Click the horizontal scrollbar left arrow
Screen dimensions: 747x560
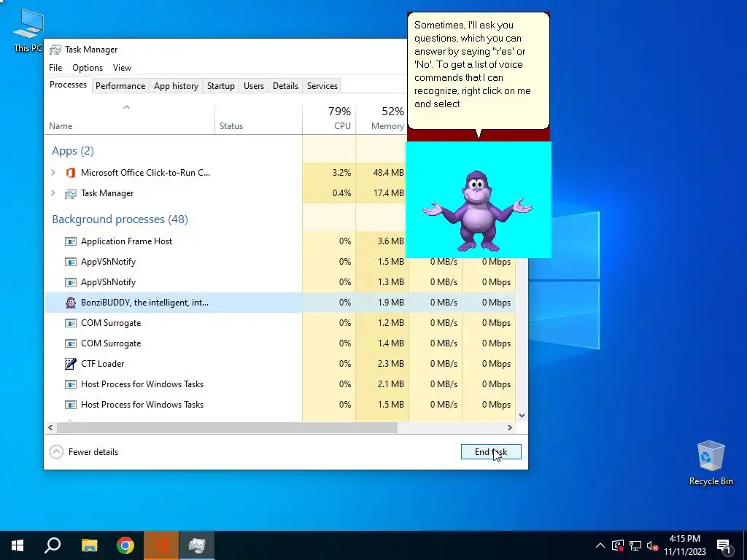50,427
